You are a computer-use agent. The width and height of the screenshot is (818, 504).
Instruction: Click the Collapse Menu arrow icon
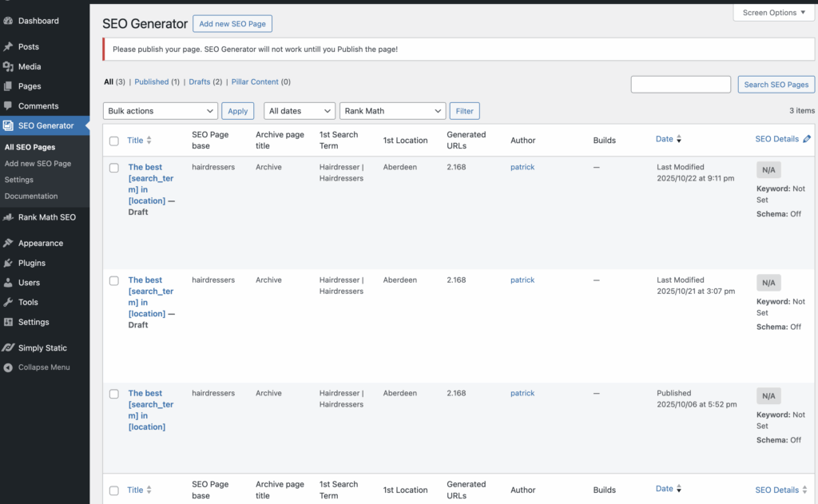[x=8, y=367]
